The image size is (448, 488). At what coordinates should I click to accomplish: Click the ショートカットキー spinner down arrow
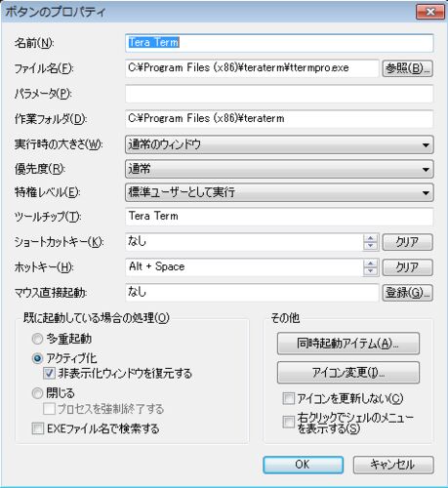point(370,246)
